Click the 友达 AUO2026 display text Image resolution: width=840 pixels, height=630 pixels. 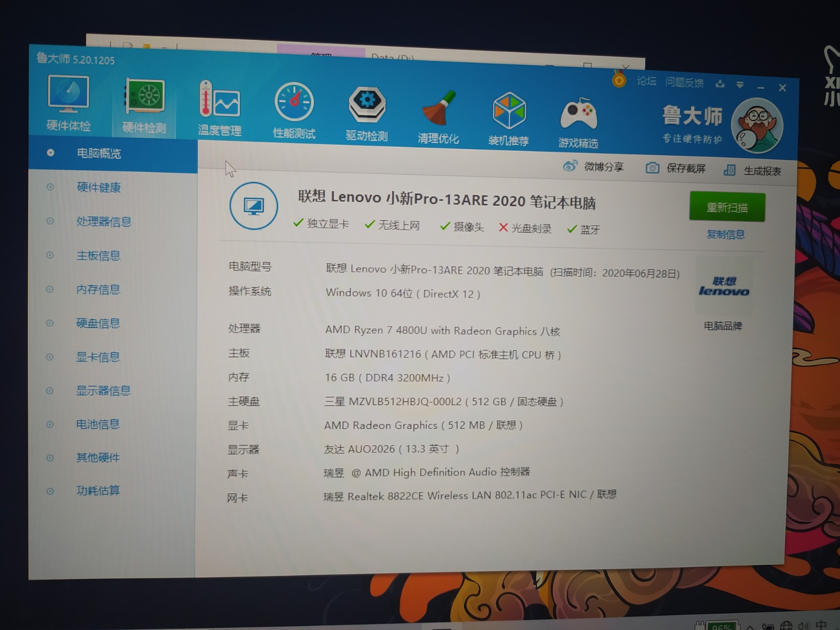[392, 449]
